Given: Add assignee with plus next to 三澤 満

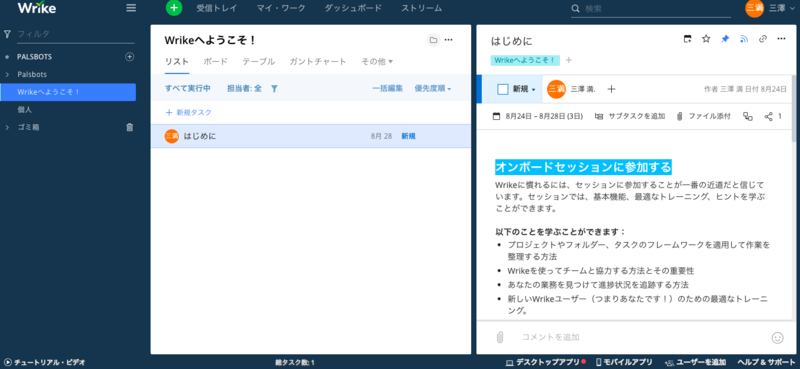Looking at the screenshot, I should click(611, 89).
